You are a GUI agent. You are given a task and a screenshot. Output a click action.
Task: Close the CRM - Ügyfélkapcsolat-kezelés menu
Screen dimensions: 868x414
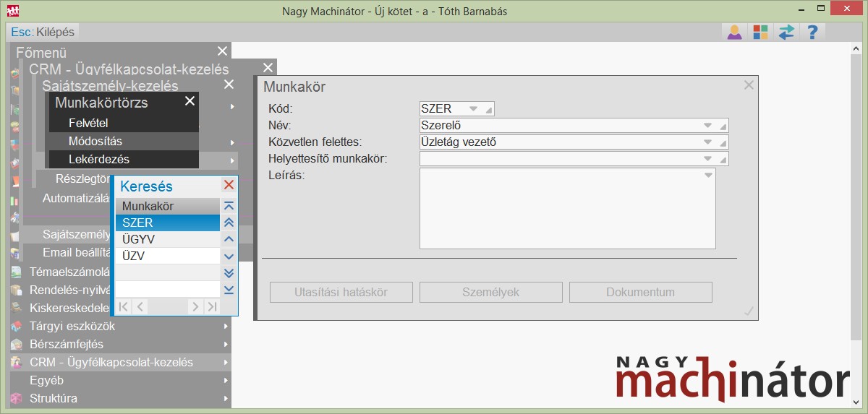tap(268, 68)
